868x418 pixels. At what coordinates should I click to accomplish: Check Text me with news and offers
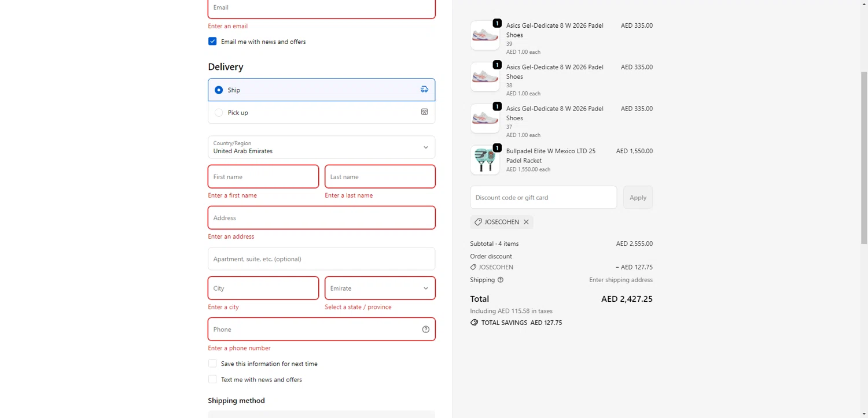[212, 379]
